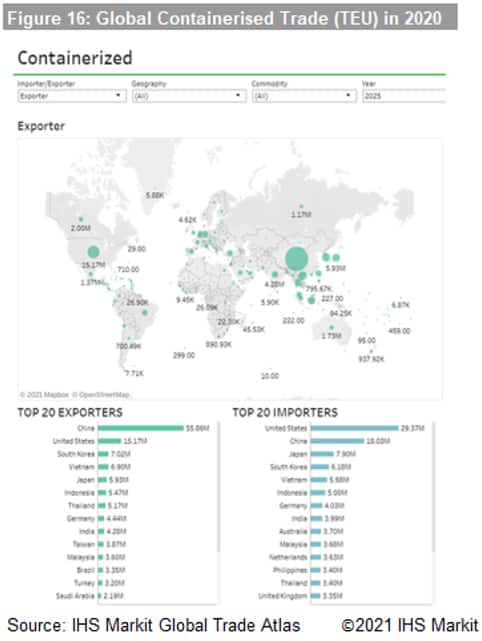Click the Top 20 Exporters scrollbar
Viewport: 482px width, 641px height.
pyautogui.click(x=219, y=486)
